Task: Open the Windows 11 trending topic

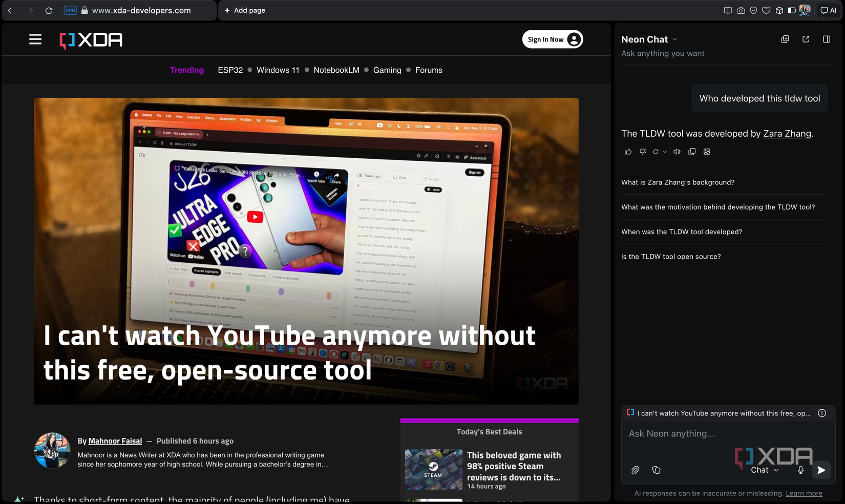Action: 278,70
